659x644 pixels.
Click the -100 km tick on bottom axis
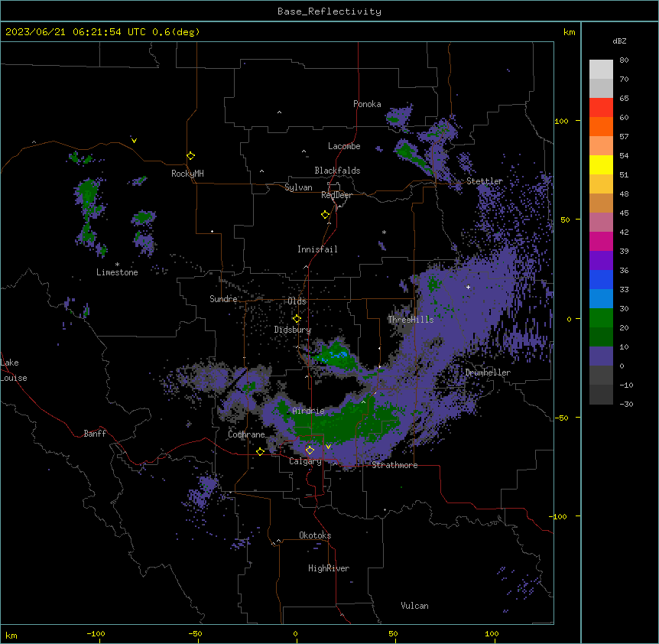coord(96,633)
